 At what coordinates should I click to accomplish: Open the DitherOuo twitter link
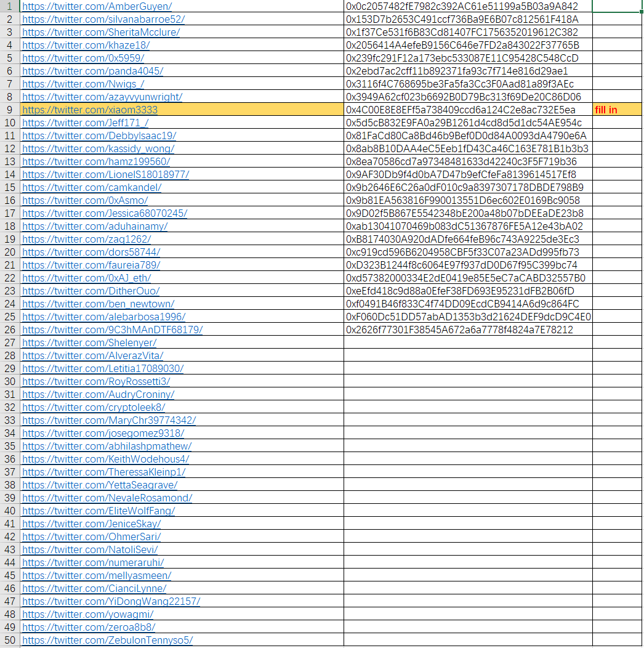tap(91, 291)
